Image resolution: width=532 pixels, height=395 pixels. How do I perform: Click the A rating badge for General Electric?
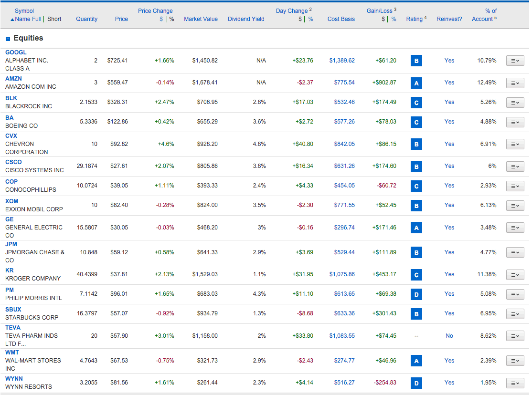click(x=416, y=228)
